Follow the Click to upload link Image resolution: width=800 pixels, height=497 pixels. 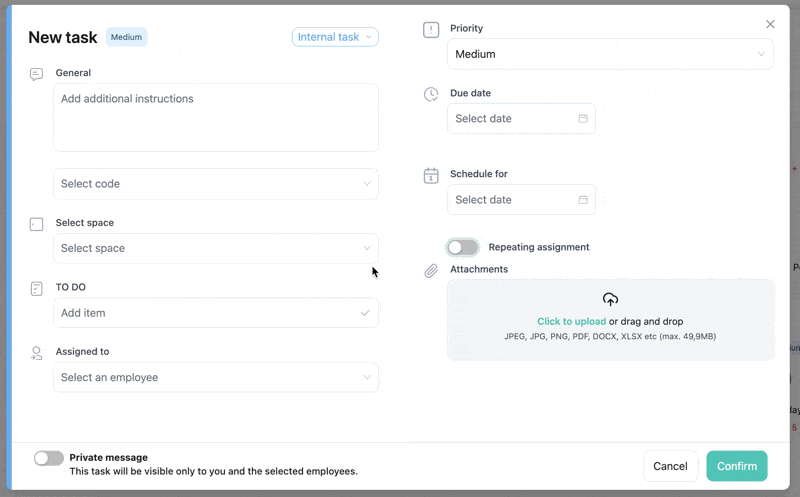571,322
